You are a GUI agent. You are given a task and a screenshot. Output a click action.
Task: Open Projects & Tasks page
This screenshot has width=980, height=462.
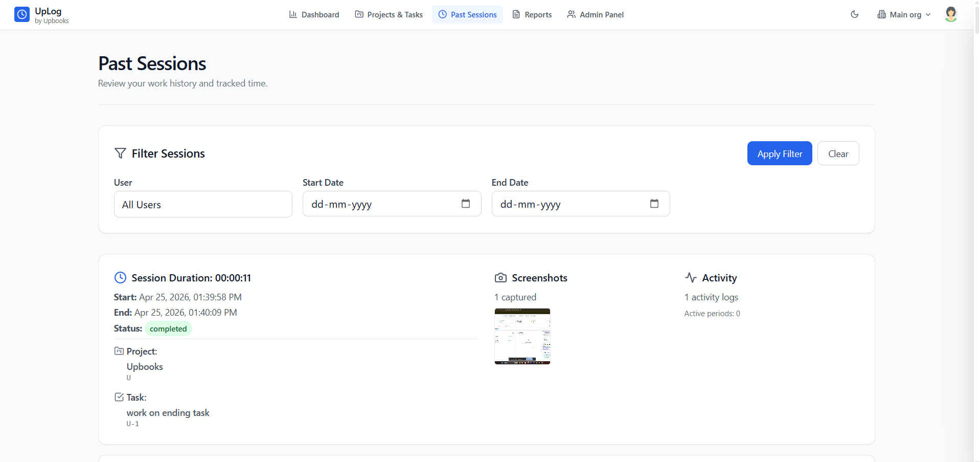tap(389, 15)
